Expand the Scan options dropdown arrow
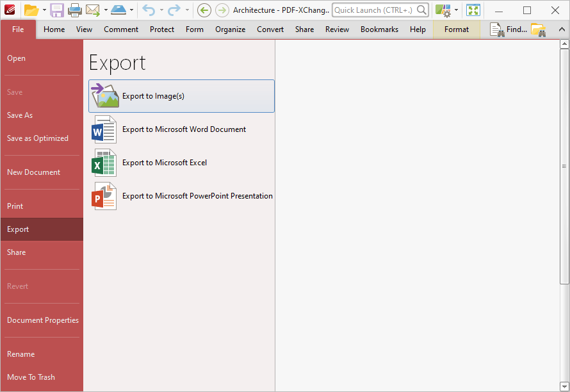 131,10
